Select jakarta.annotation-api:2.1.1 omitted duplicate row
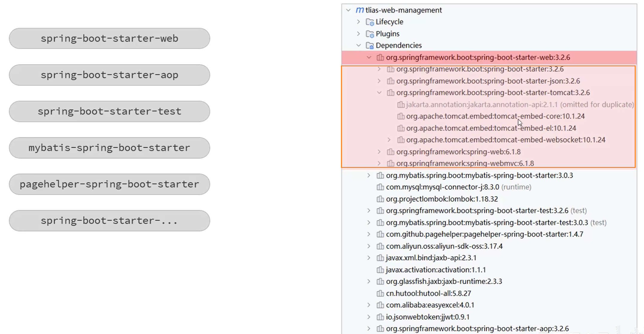Screen dimensions: 644x334 489,105
